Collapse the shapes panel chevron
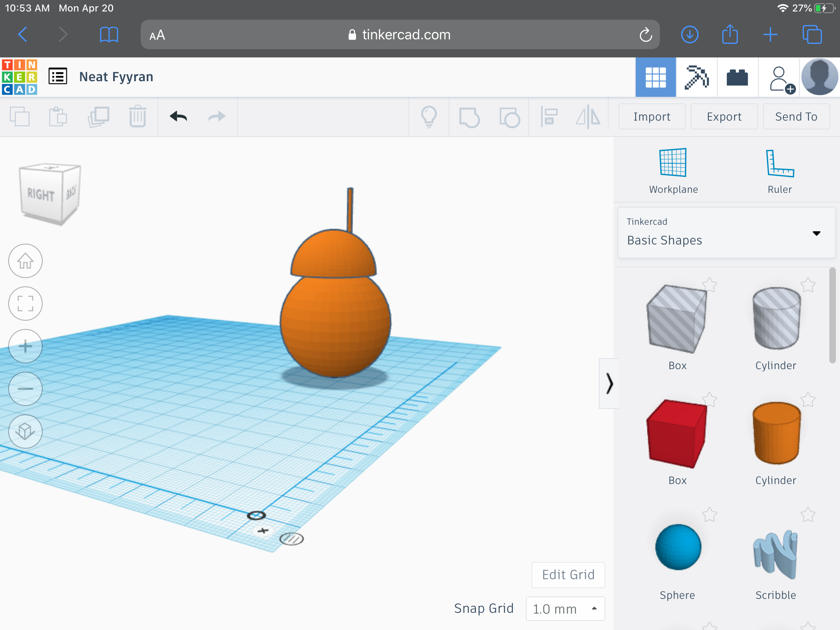The width and height of the screenshot is (840, 630). pos(609,383)
